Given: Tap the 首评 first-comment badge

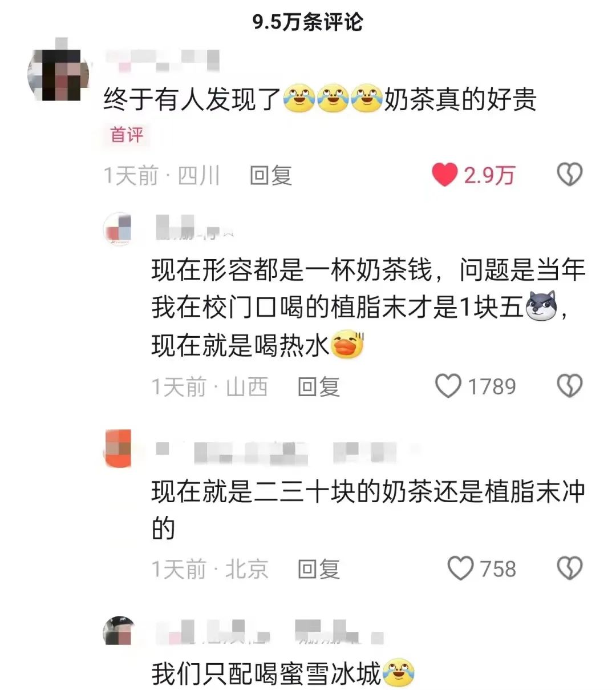Looking at the screenshot, I should click(x=127, y=135).
